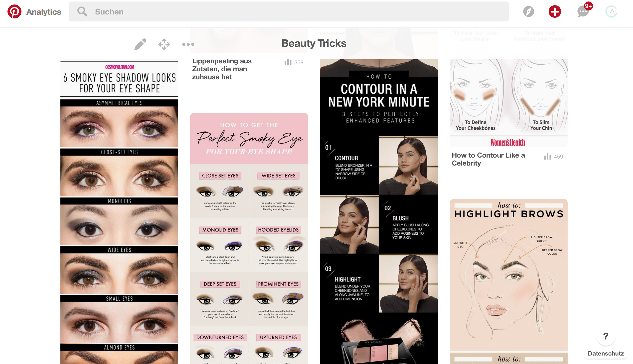View stats icon next to 358
The height and width of the screenshot is (364, 633).
[288, 62]
